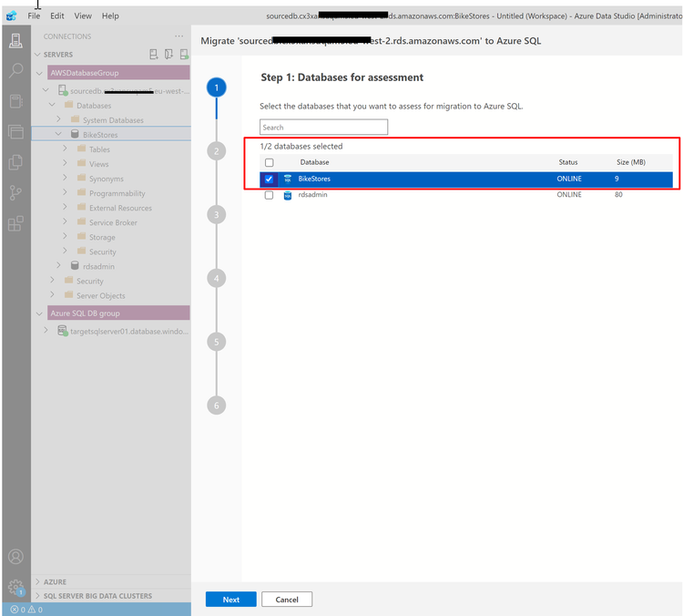
Task: Expand the rdsadmin database node
Action: pyautogui.click(x=59, y=265)
